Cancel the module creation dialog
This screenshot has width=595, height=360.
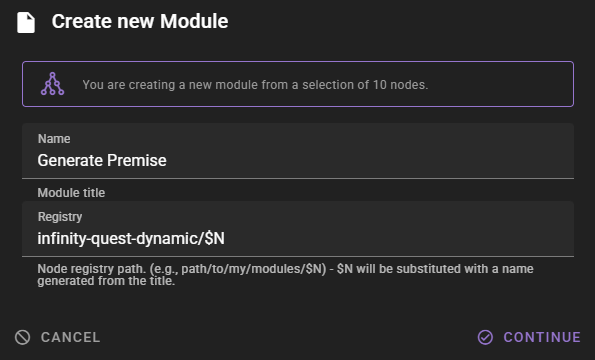57,337
